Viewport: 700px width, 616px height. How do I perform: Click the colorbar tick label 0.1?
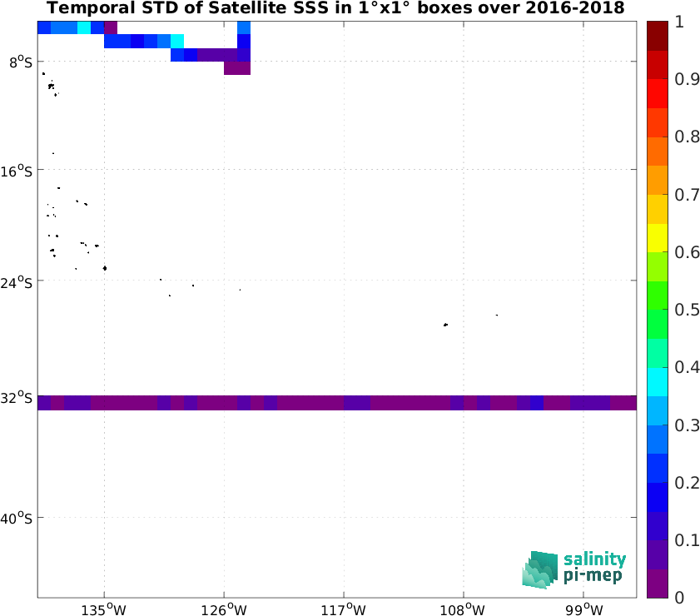(687, 540)
